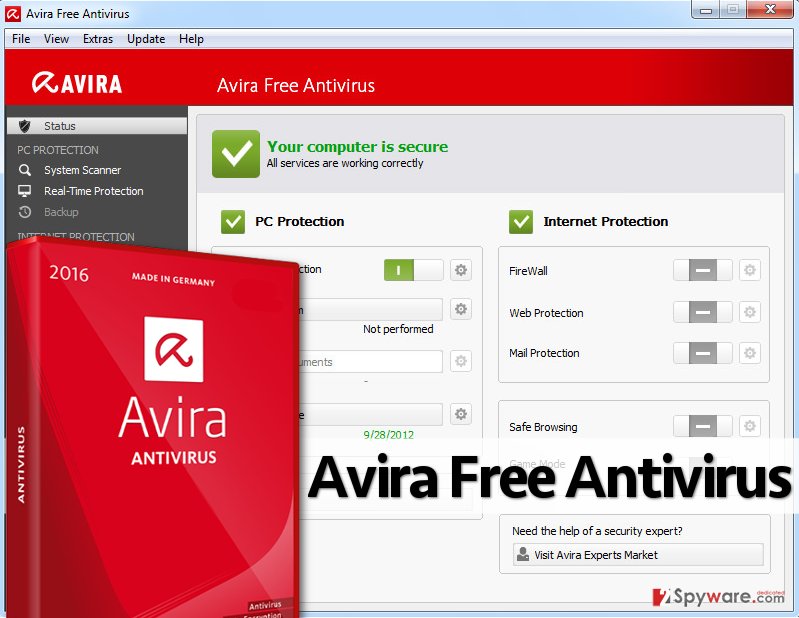
Task: Open System Scanner in the sidebar
Action: click(82, 170)
